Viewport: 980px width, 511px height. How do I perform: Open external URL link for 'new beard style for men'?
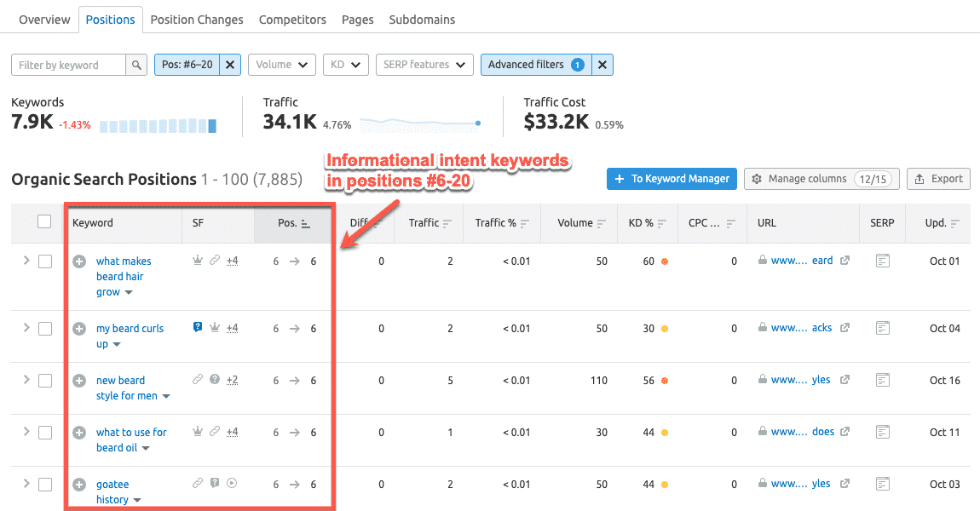point(845,380)
